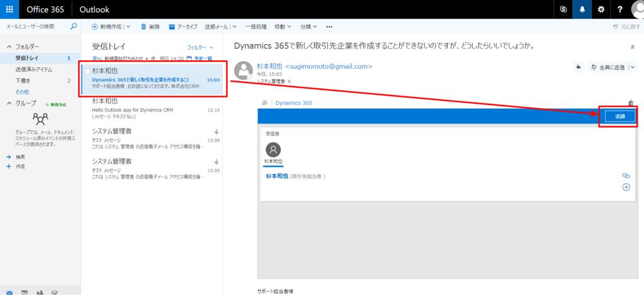Screen dimensions: 644x295
Task: Click the Dynamics 365 add-in link
Action: click(x=294, y=103)
